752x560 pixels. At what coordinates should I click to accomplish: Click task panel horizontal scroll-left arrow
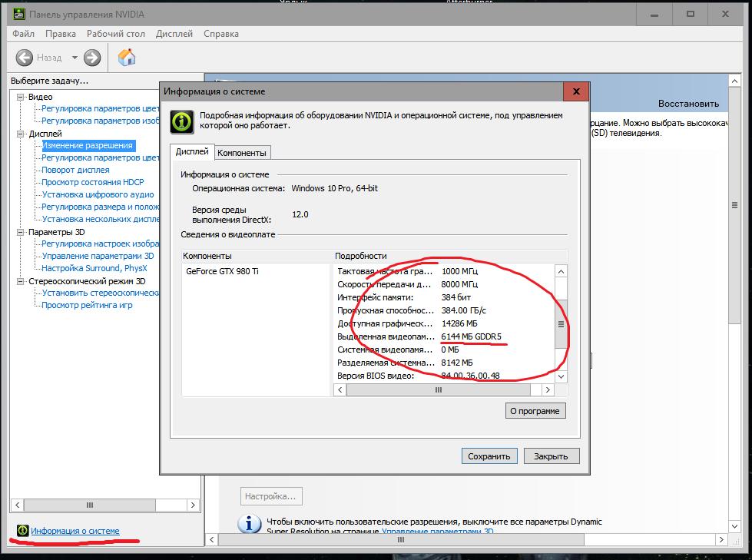(18, 505)
